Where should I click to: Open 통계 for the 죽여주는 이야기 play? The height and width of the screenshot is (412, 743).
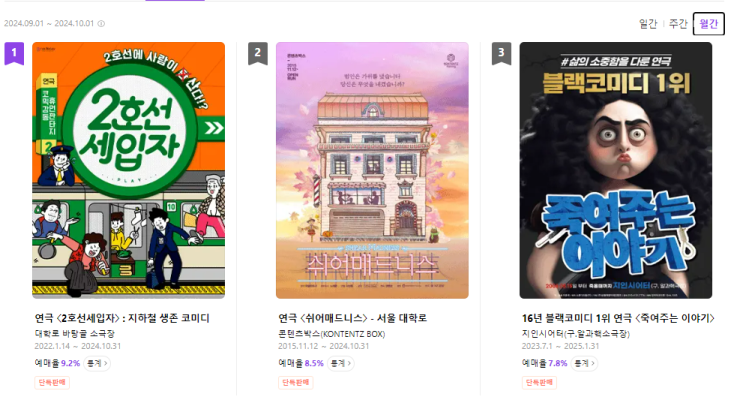(584, 363)
